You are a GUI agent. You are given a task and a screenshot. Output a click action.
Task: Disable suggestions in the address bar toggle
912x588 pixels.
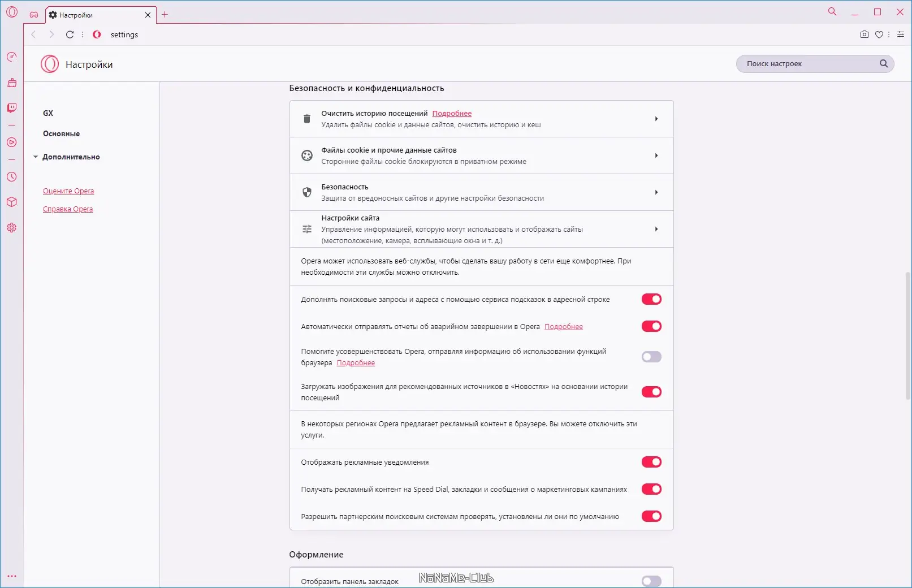pos(651,299)
